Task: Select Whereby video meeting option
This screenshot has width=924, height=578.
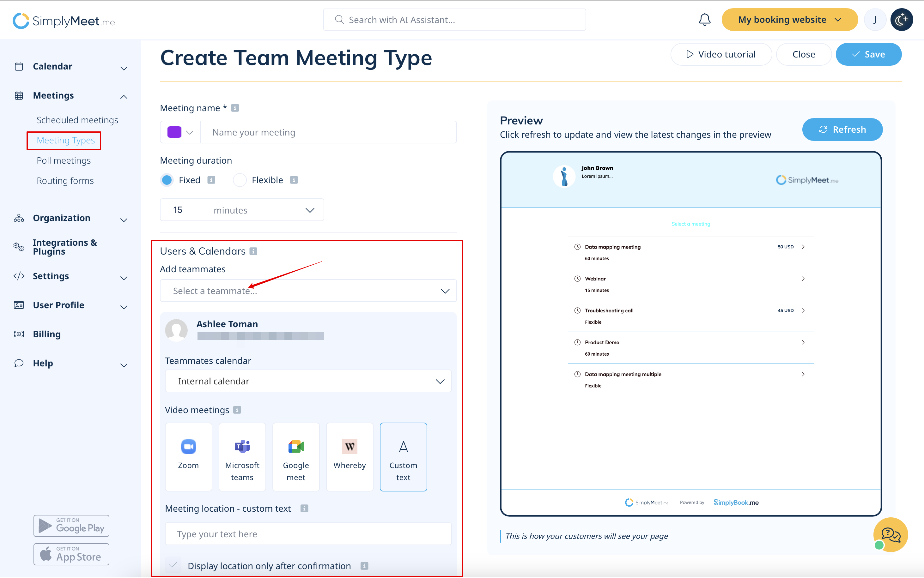Action: click(x=349, y=456)
